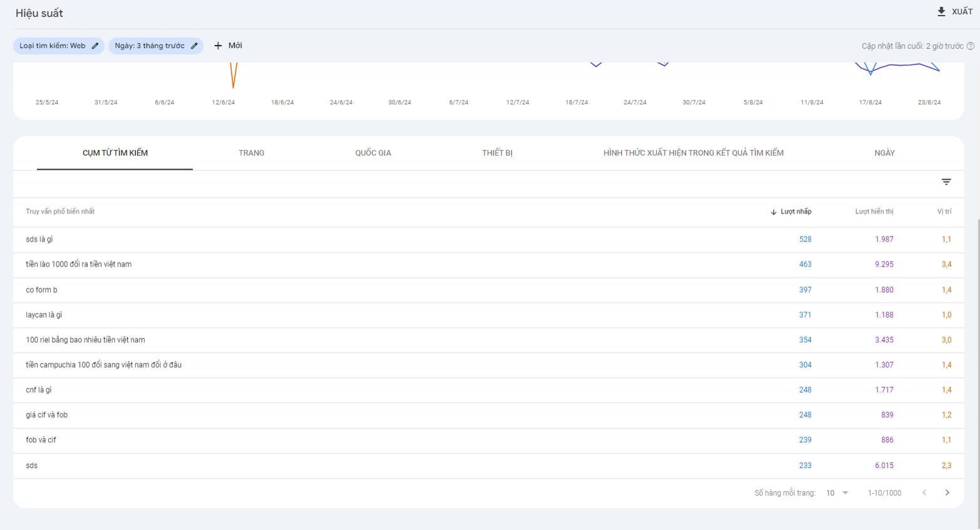The width and height of the screenshot is (980, 530).
Task: Click the 463 clicks value
Action: click(805, 265)
